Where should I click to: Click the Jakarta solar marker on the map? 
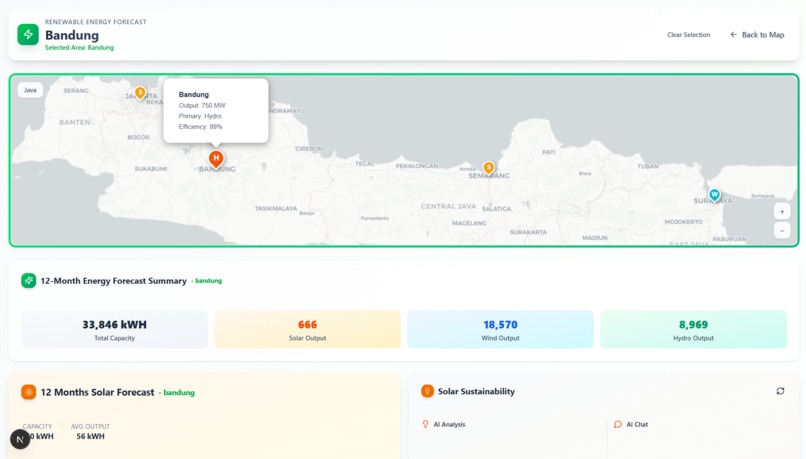[x=140, y=93]
